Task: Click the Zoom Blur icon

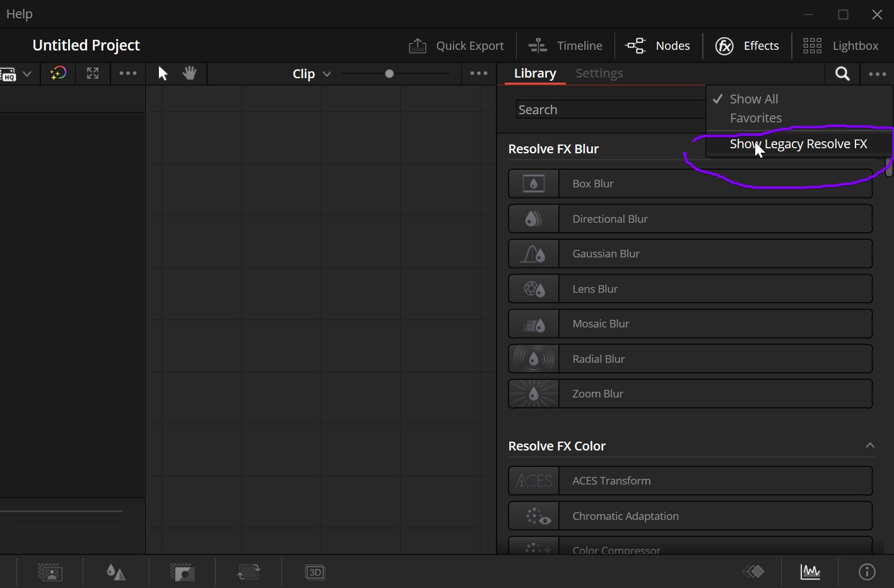Action: (x=534, y=394)
